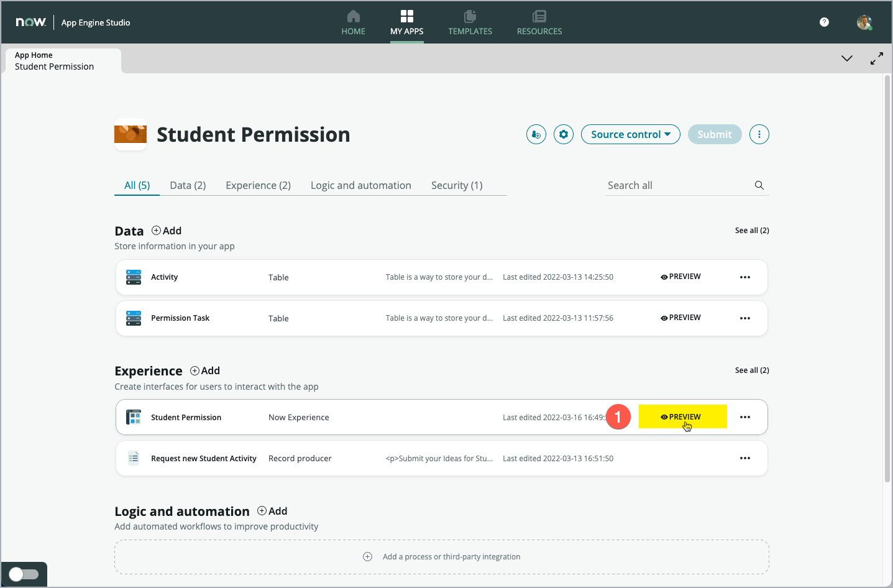
Task: Click the ServiceNow 'now' logo
Action: click(x=31, y=22)
